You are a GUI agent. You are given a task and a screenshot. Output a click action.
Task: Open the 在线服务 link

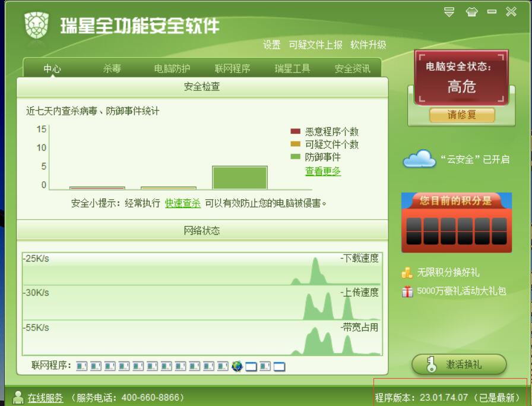(45, 397)
